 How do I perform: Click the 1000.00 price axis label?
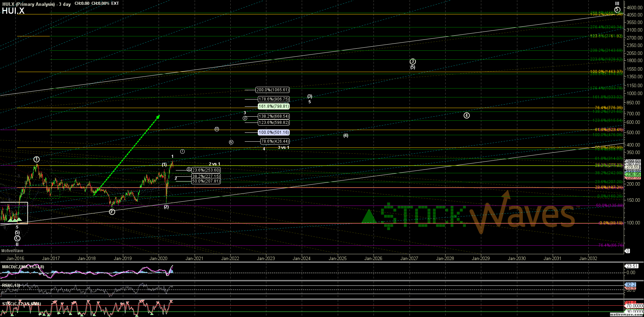coord(634,94)
